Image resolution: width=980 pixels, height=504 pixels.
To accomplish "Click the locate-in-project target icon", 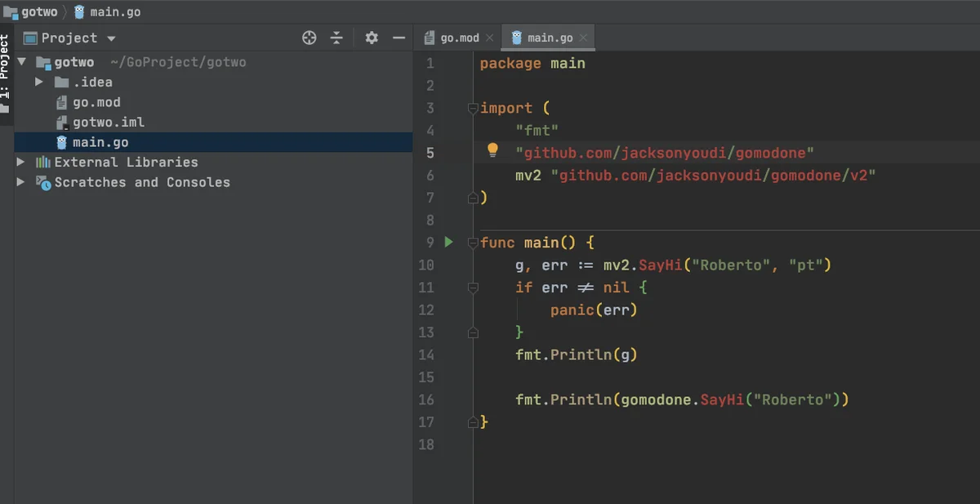I will pos(309,38).
